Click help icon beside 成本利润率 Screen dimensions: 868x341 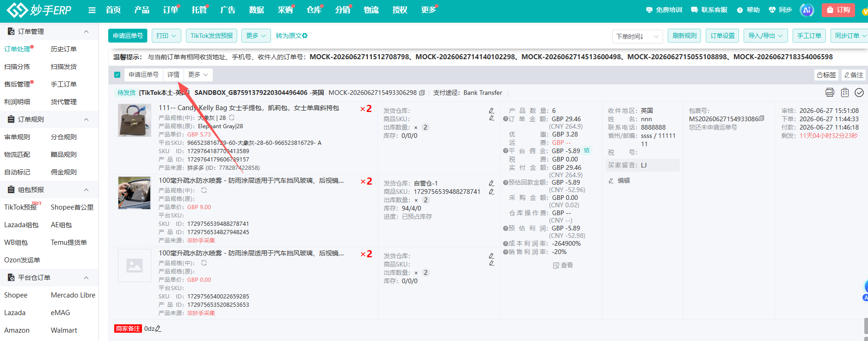tap(505, 243)
